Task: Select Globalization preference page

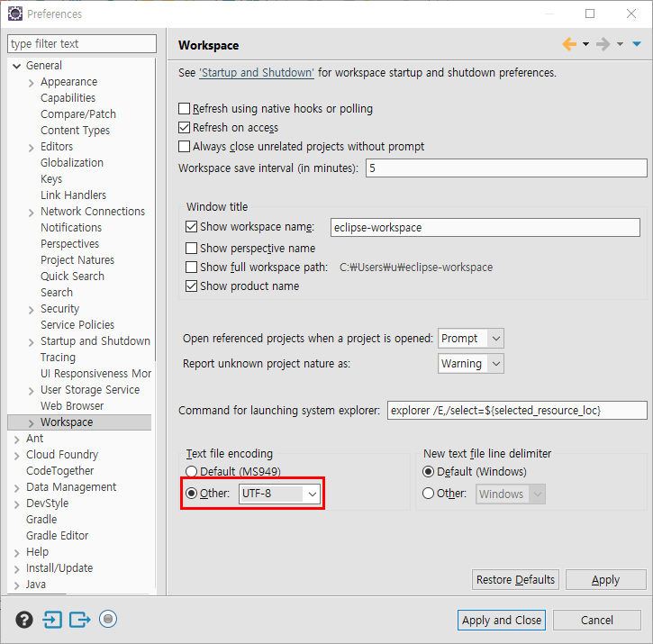Action: click(x=72, y=163)
